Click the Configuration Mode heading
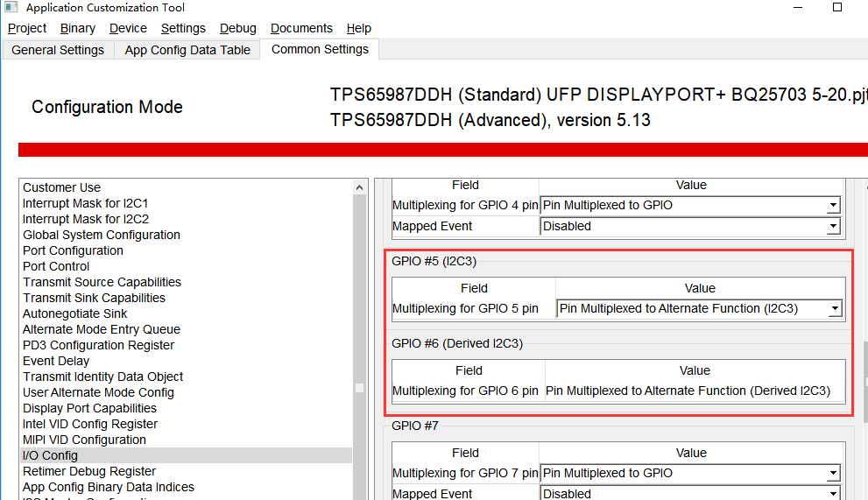 [107, 107]
